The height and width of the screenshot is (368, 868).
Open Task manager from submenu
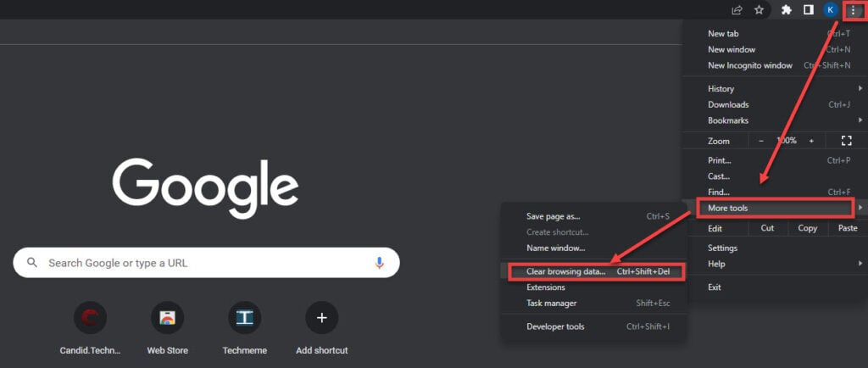point(594,304)
